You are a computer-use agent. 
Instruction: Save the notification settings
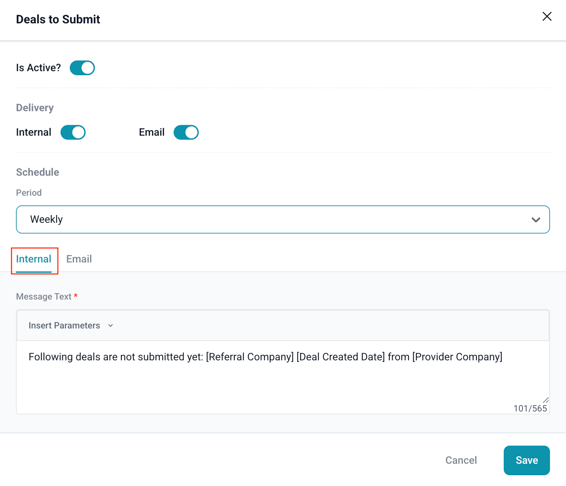click(527, 460)
